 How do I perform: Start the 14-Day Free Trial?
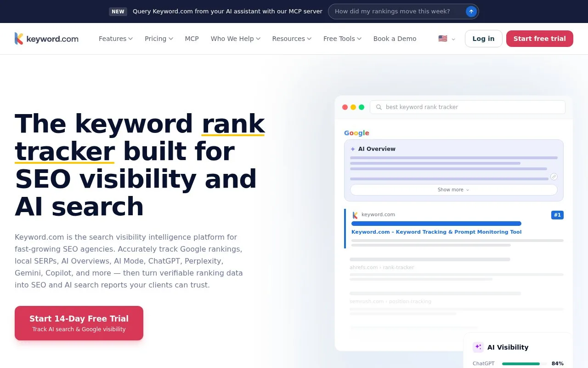[79, 323]
